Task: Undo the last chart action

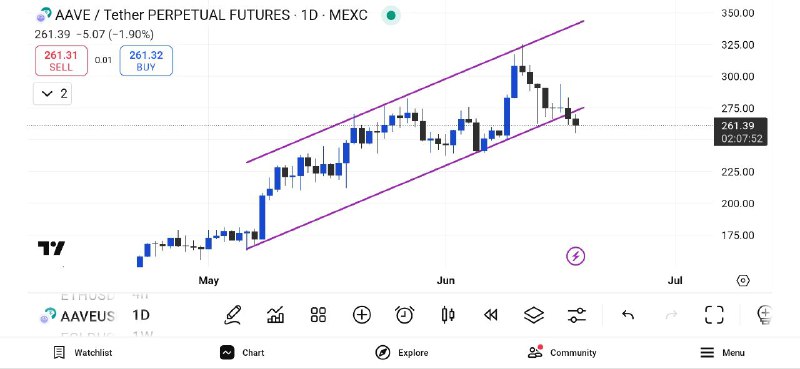Action: pyautogui.click(x=628, y=315)
